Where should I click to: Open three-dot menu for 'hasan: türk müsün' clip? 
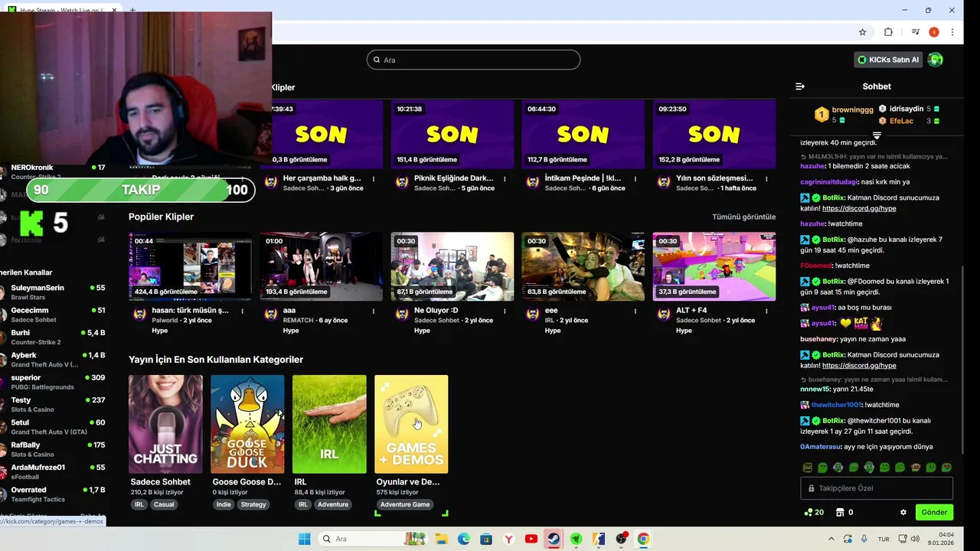point(243,311)
